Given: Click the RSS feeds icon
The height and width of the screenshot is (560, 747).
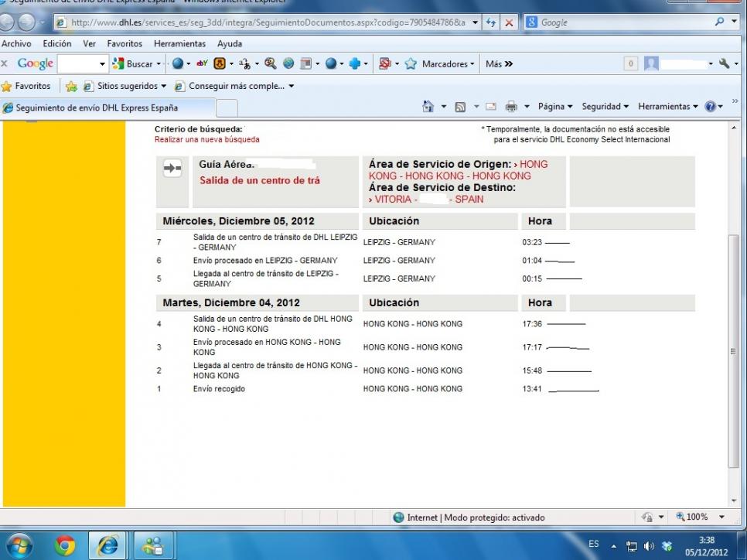Looking at the screenshot, I should (x=460, y=107).
